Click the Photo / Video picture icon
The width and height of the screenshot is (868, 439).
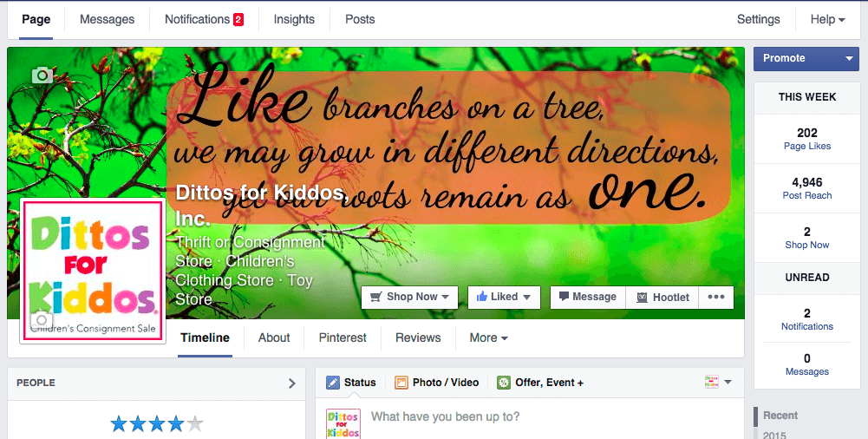[x=401, y=383]
